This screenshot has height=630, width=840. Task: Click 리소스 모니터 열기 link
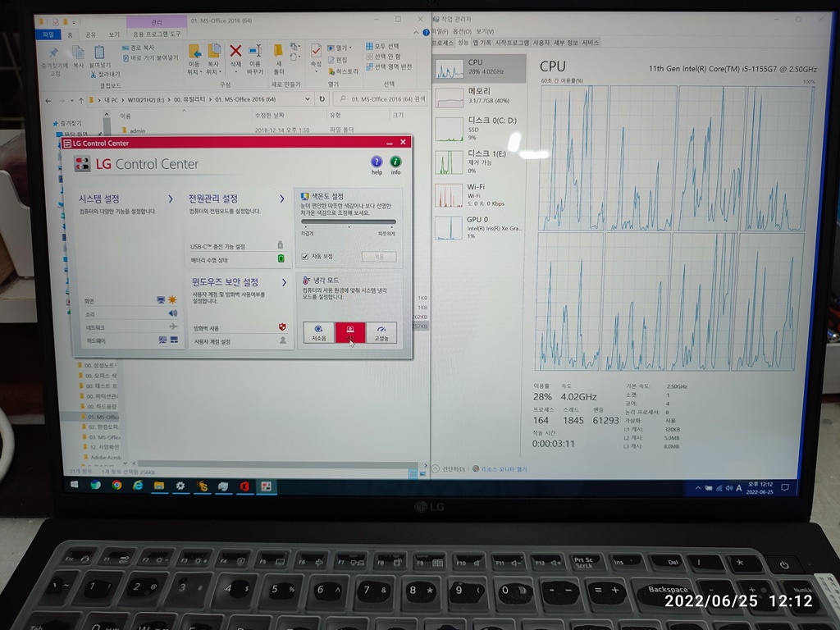pos(504,468)
